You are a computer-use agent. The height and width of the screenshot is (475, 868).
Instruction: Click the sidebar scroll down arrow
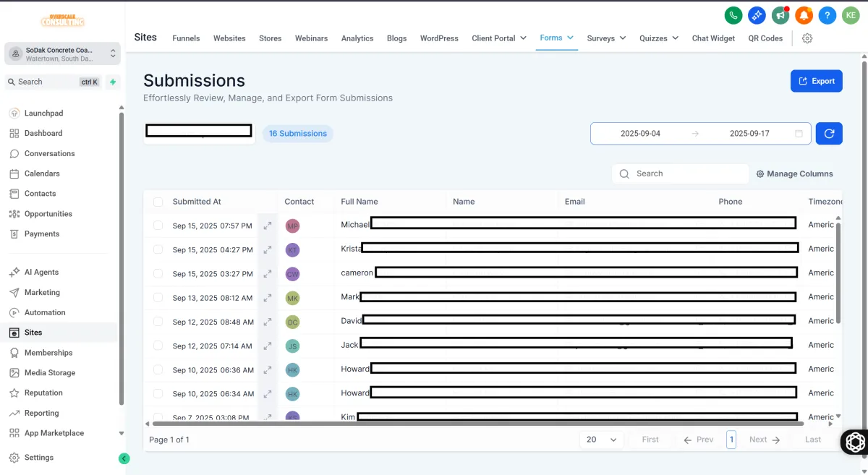click(122, 434)
